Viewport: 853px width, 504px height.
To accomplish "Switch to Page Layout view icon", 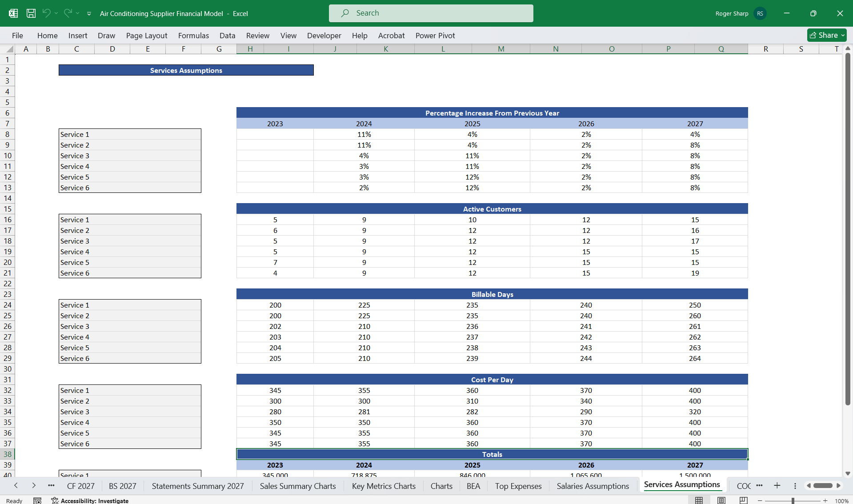I will tap(721, 500).
